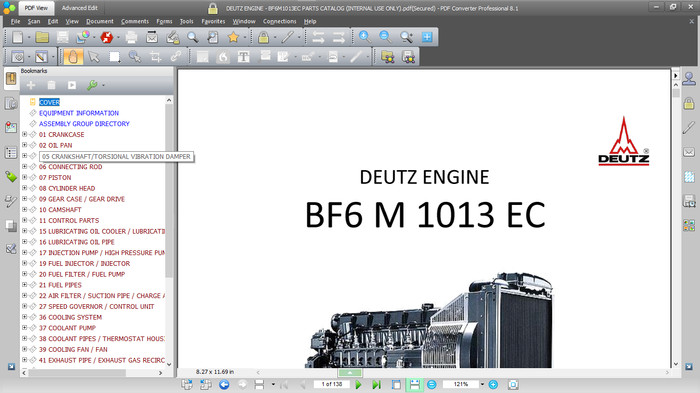
Task: Click the print icon
Action: pos(131,37)
